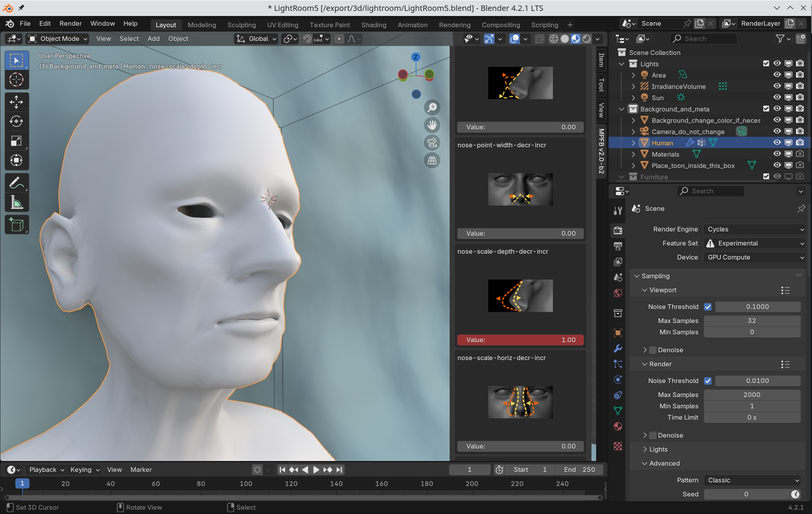This screenshot has width=812, height=514.
Task: Activate the 3D Cursor tool
Action: (16, 80)
